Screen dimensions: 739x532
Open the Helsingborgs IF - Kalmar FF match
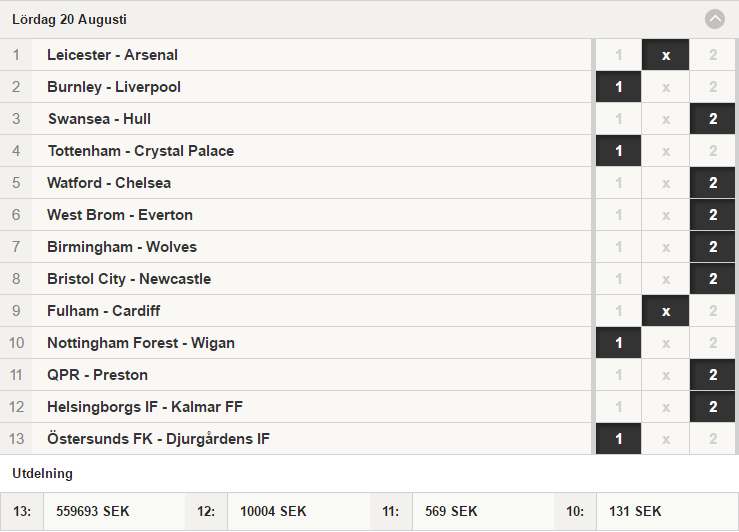[x=296, y=407]
